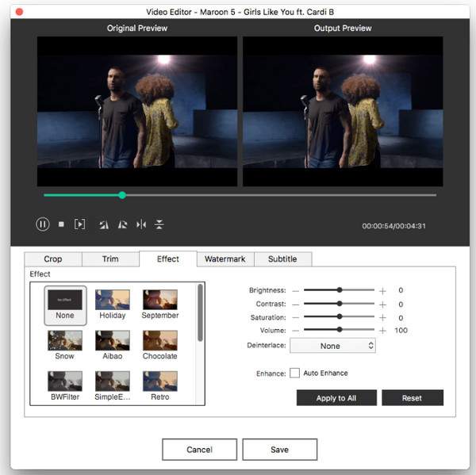Click the Original Preview video frame
This screenshot has height=475, width=476.
click(137, 111)
